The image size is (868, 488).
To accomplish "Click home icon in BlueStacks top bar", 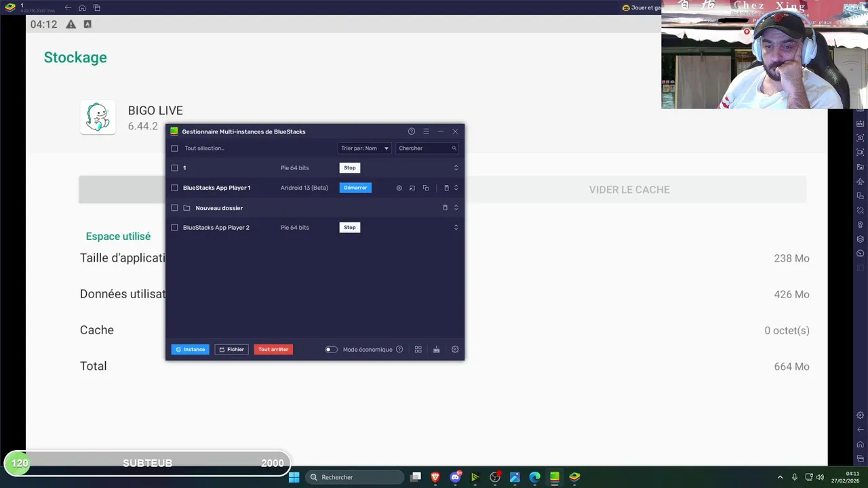I will pos(82,7).
